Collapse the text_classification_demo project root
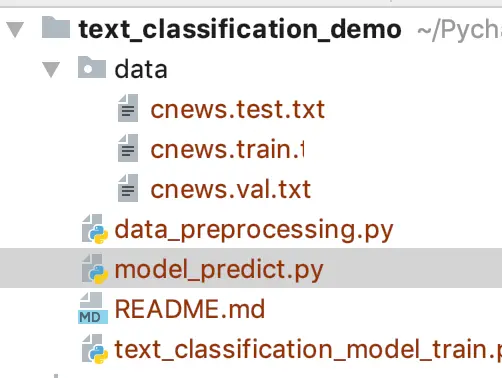 coord(15,29)
